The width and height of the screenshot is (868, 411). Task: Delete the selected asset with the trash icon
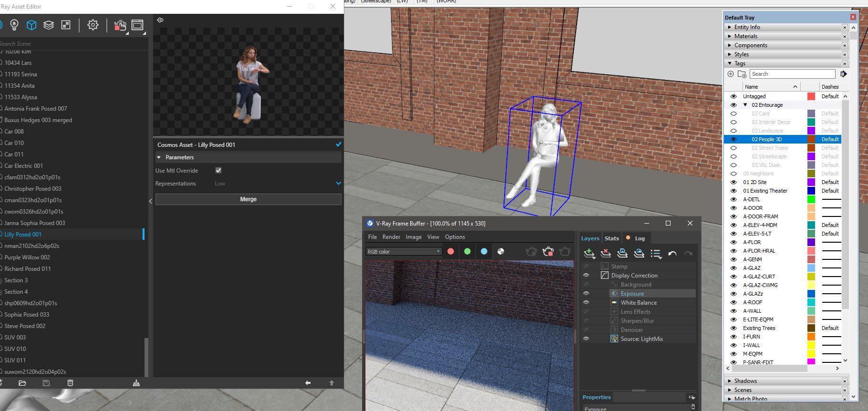point(70,383)
